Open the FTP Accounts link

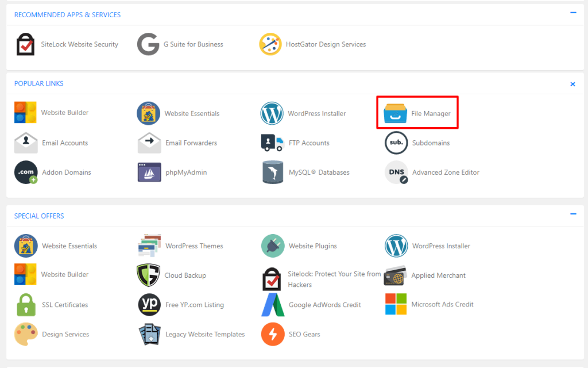(309, 143)
